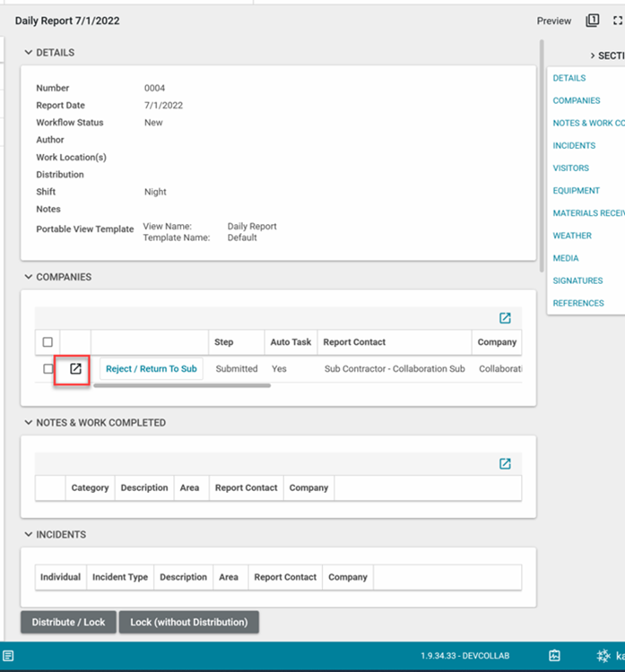The height and width of the screenshot is (672, 625).
Task: Click the Companies grid horizontal scrollbar
Action: point(181,386)
